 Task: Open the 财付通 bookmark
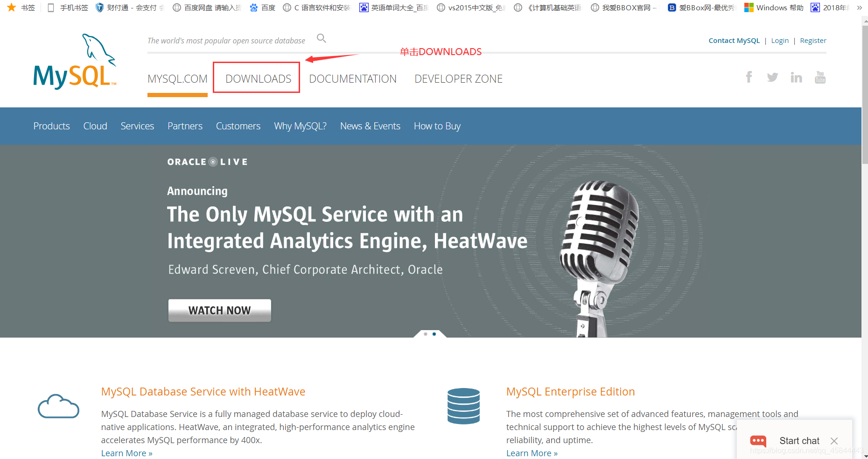click(x=130, y=7)
